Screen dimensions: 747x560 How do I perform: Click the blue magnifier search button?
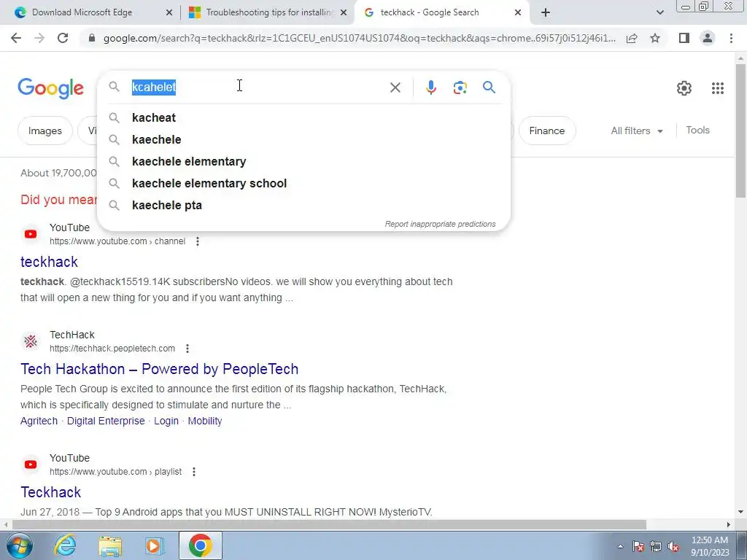pos(489,87)
